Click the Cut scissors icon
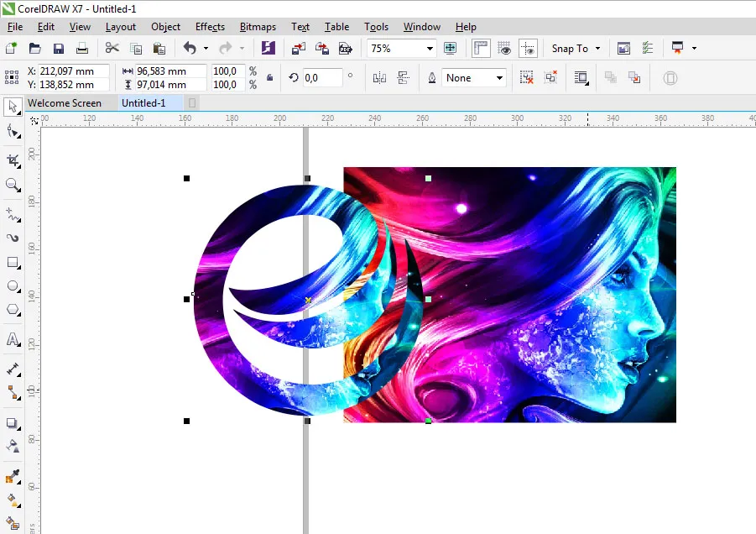Viewport: 756px width, 534px height. pos(112,49)
